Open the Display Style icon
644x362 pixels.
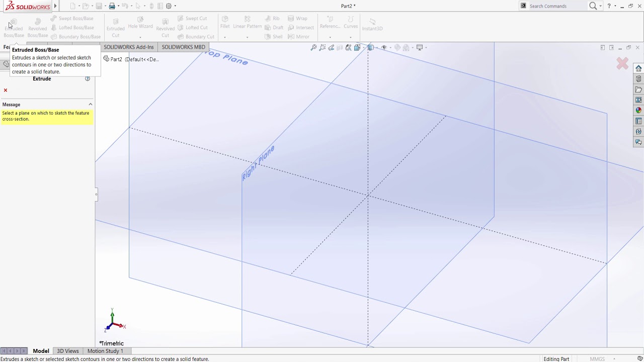click(371, 47)
